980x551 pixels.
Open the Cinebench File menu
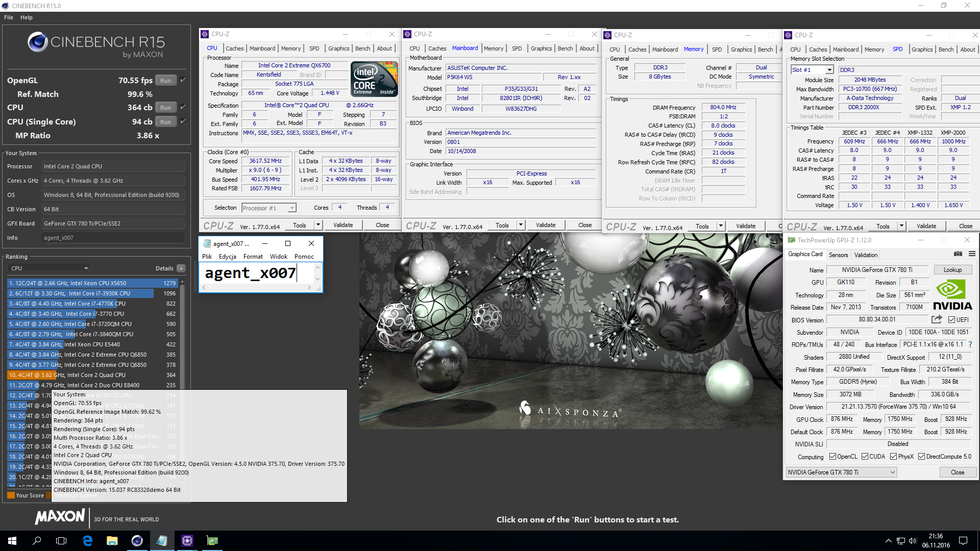pos(9,17)
